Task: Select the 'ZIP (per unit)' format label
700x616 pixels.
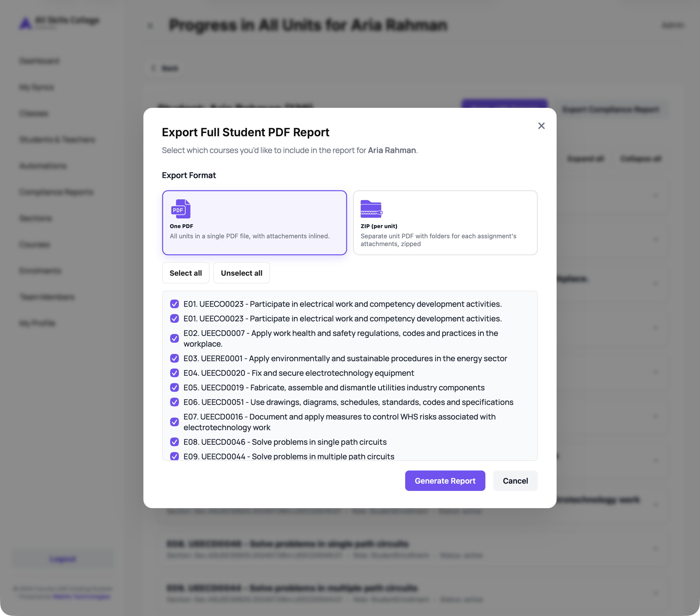Action: (x=379, y=226)
